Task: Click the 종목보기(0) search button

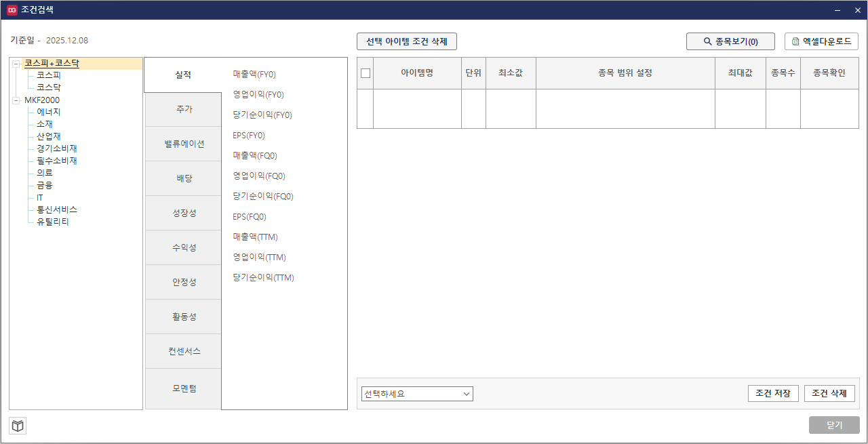Action: click(731, 41)
